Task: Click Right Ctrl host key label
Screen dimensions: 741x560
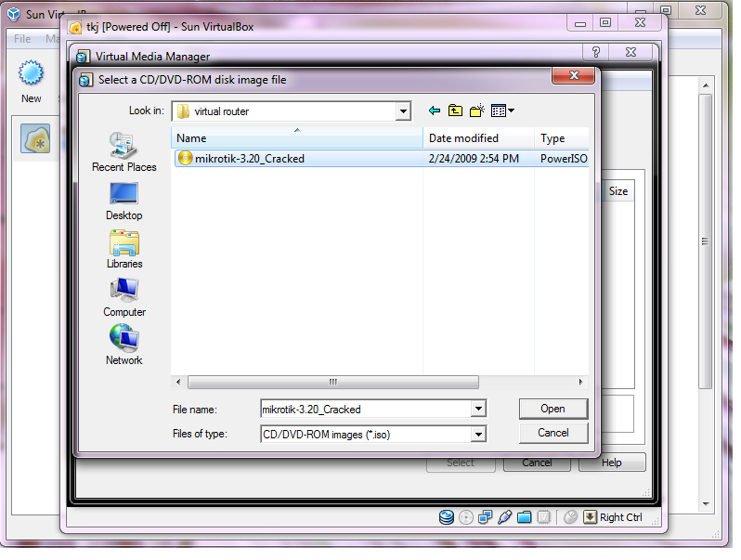Action: 621,517
